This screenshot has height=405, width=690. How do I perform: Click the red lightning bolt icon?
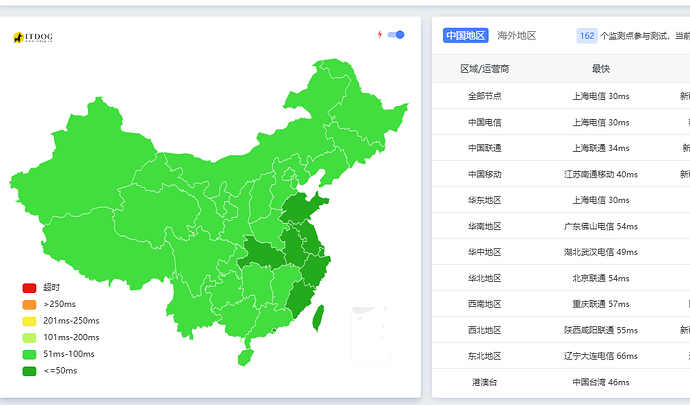(380, 34)
